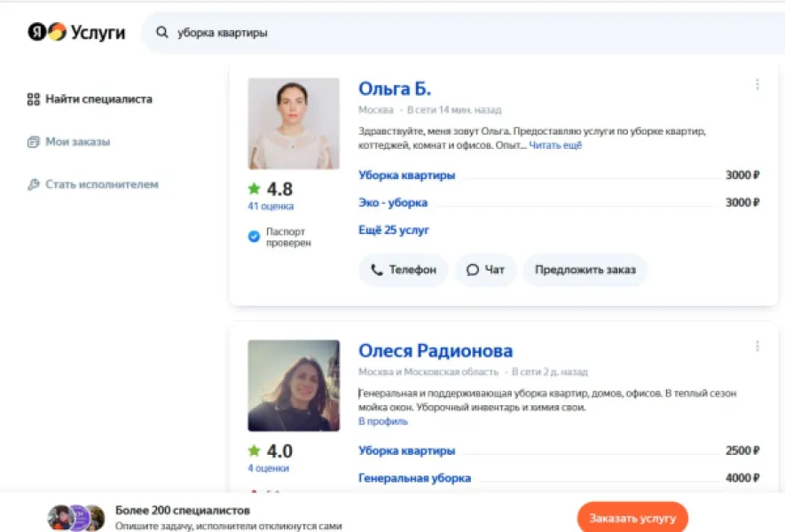Open three-dot menu on Олеся Радионова card
This screenshot has height=532, width=785.
(757, 347)
